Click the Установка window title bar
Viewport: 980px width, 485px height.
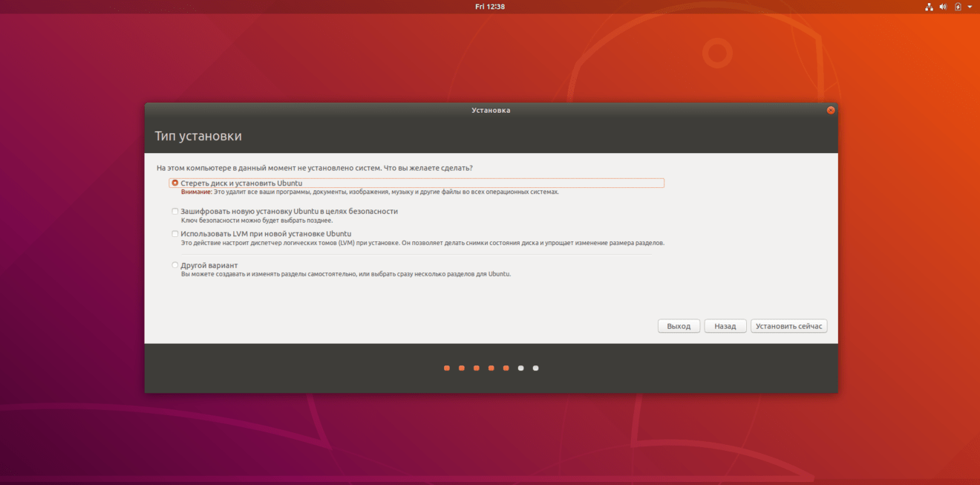[490, 109]
